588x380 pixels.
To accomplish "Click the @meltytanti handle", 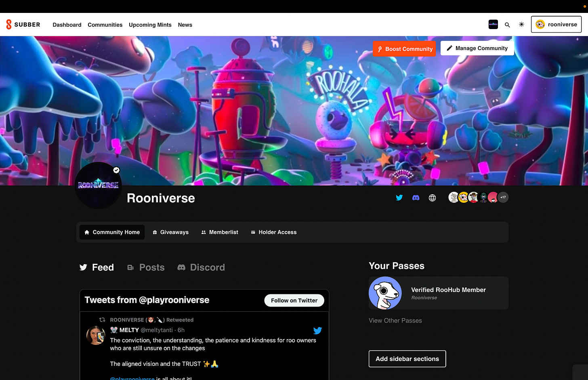I will [x=157, y=330].
